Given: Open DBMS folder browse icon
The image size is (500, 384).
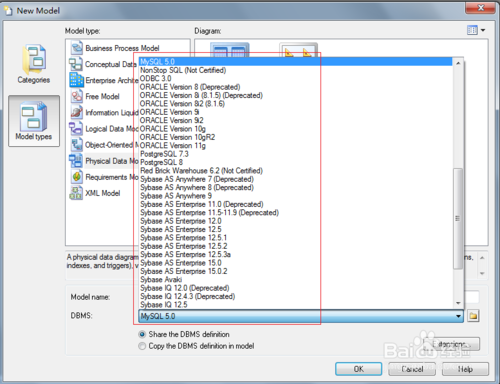Looking at the screenshot, I should pos(473,316).
